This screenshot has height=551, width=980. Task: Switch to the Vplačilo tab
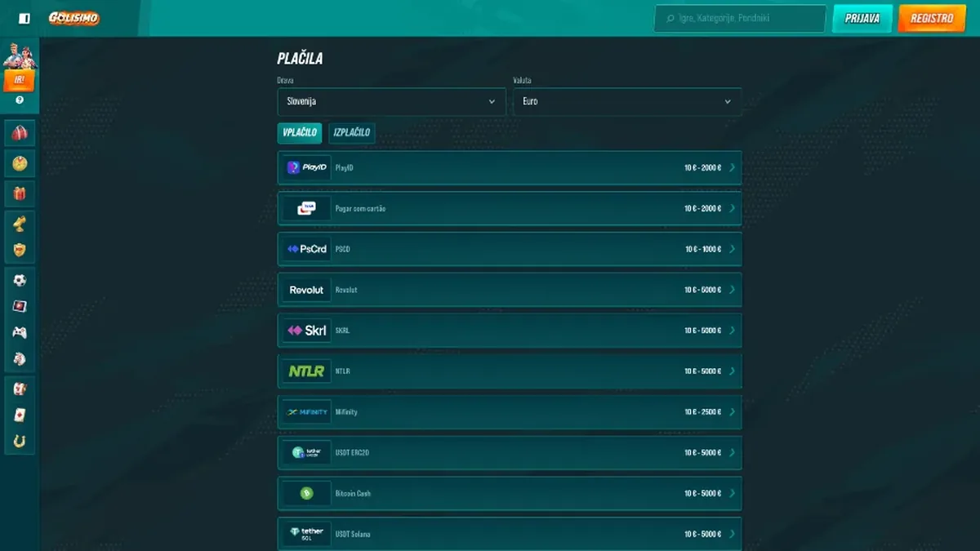pyautogui.click(x=300, y=133)
